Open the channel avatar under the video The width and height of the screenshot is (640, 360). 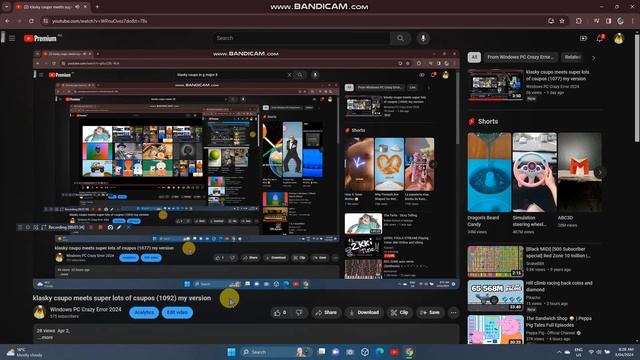[40, 312]
